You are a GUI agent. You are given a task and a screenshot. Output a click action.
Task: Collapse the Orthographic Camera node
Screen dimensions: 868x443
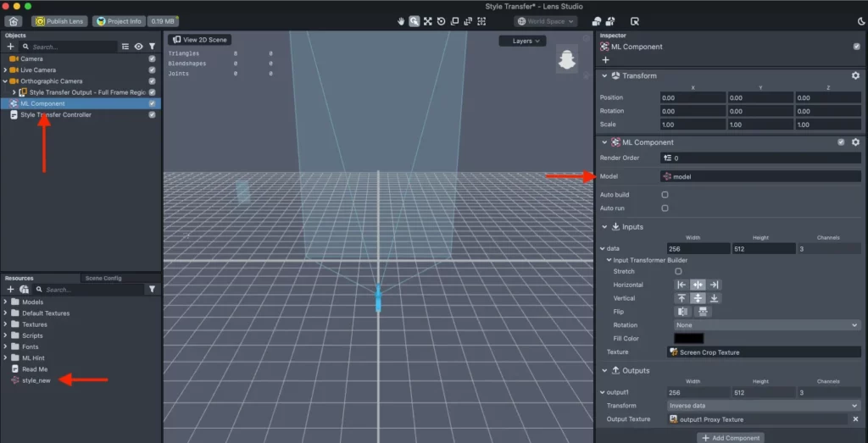coord(5,80)
